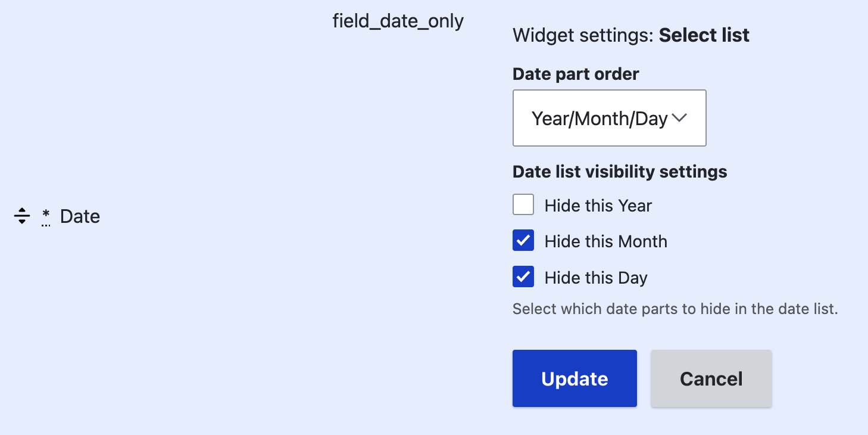Screen dimensions: 868x435
Task: Click the field_date_only machine name
Action: point(398,20)
